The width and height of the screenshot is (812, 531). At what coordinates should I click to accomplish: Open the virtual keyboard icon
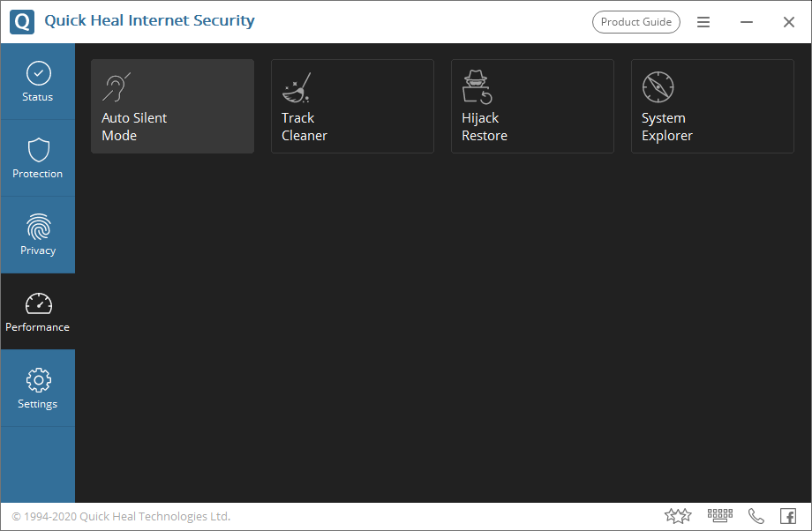721,516
